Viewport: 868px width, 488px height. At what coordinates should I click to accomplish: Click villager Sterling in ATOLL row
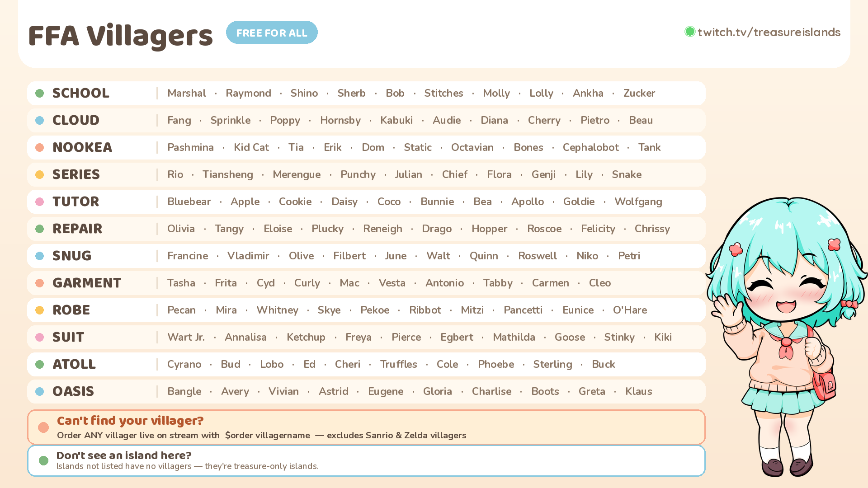coord(552,364)
